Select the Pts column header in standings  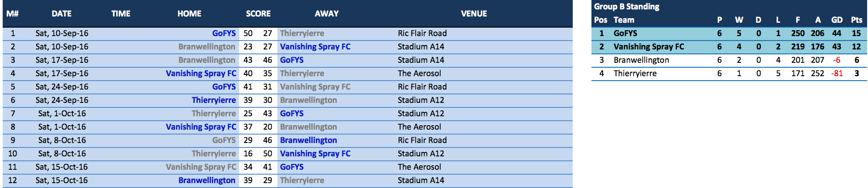[x=856, y=20]
